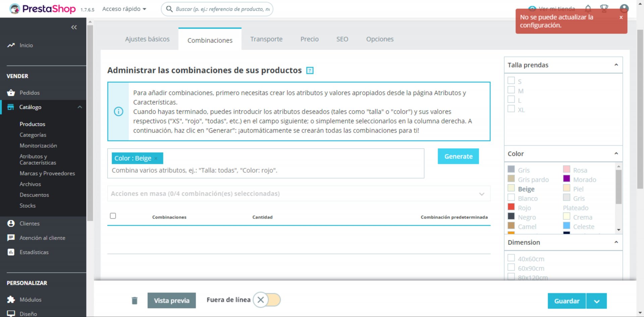
Task: Click the Clientes person icon
Action: (11, 223)
